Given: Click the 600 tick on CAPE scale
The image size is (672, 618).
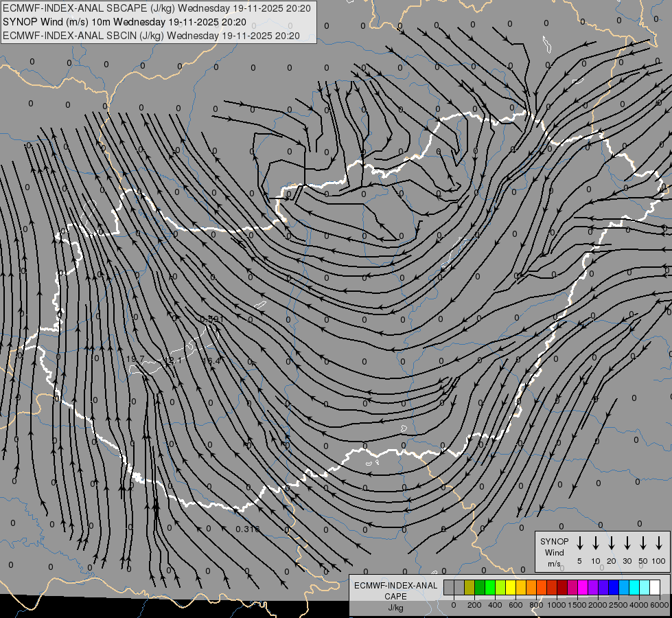Looking at the screenshot, I should pyautogui.click(x=515, y=605).
